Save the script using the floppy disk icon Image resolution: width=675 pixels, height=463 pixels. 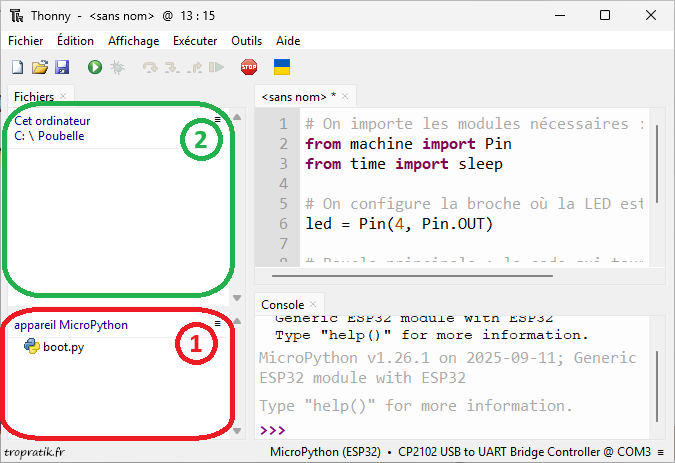[x=62, y=67]
